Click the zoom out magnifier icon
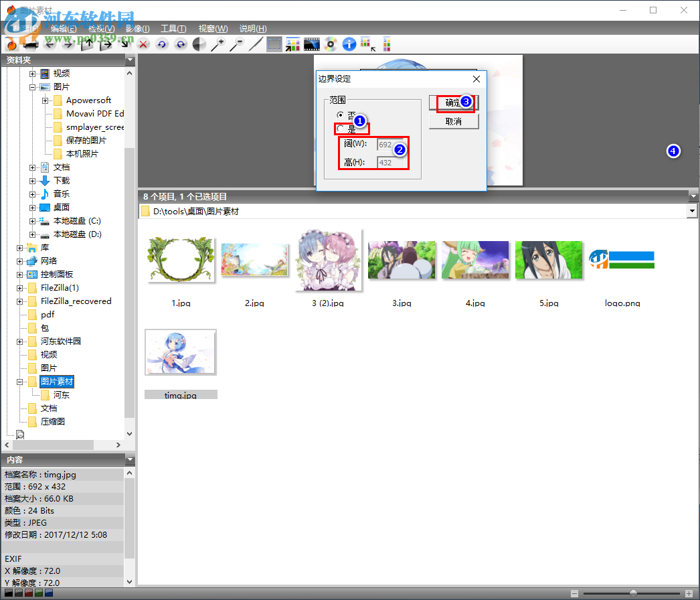700x600 pixels. (x=237, y=44)
